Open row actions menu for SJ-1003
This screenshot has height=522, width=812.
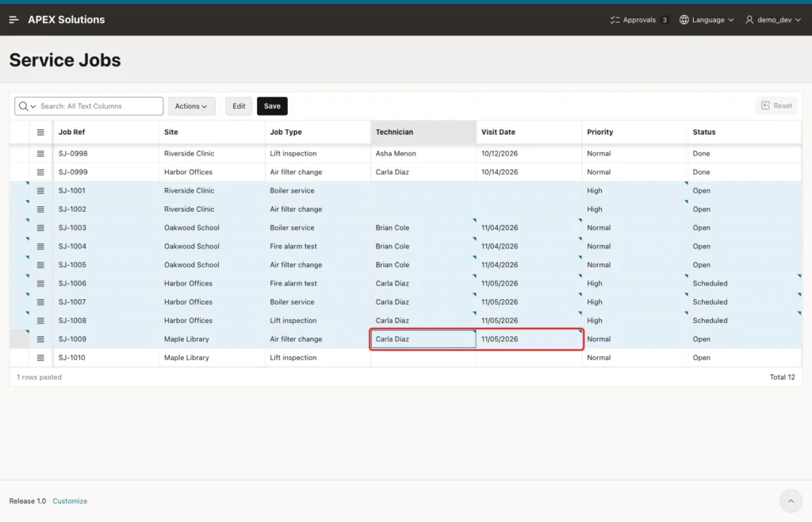click(40, 228)
